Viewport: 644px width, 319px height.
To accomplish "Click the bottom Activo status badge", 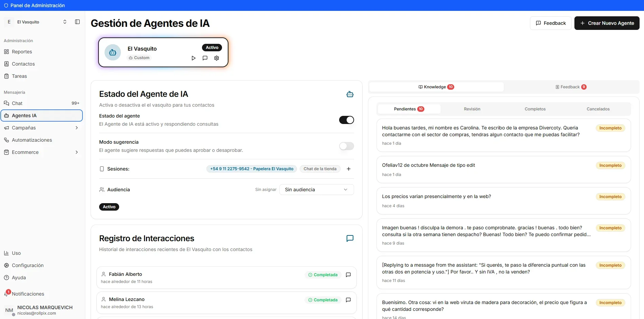I will 109,207.
